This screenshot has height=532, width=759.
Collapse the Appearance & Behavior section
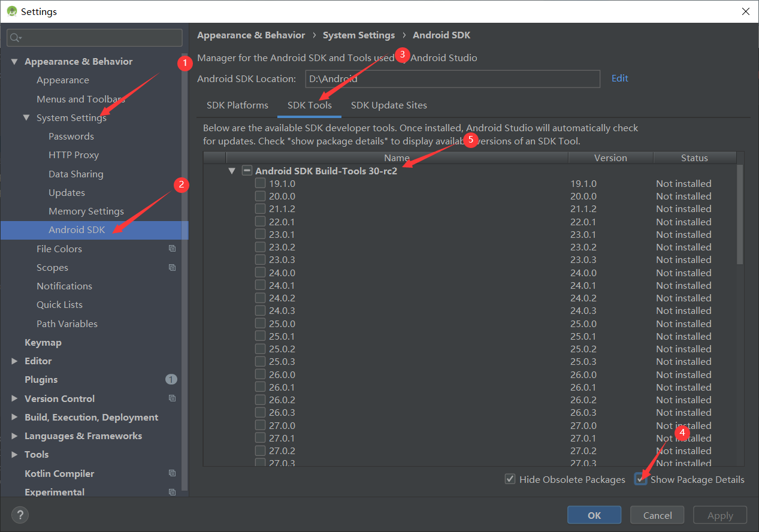pyautogui.click(x=14, y=62)
